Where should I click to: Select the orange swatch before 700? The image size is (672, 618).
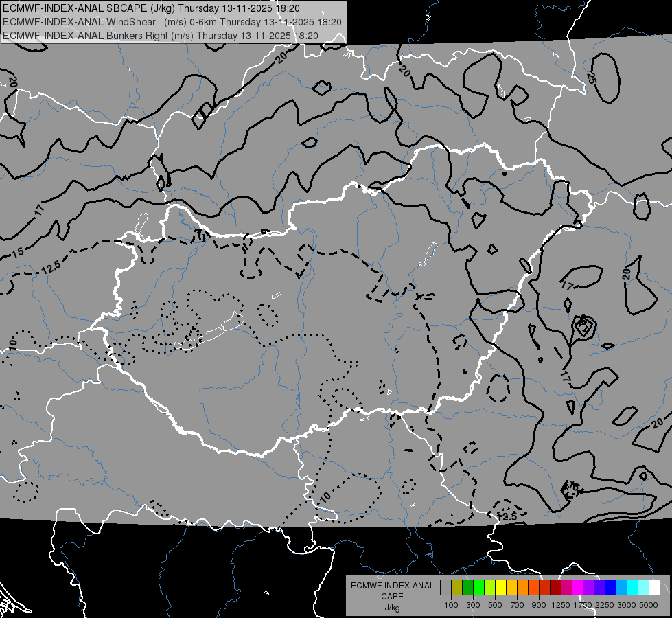(x=523, y=587)
